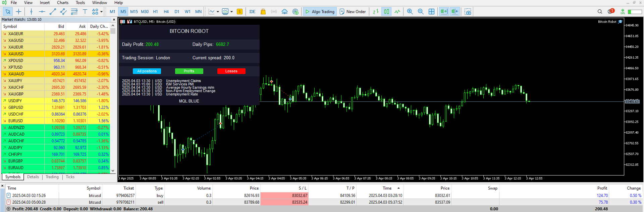Expand indicators dropdown arrow

231,12
